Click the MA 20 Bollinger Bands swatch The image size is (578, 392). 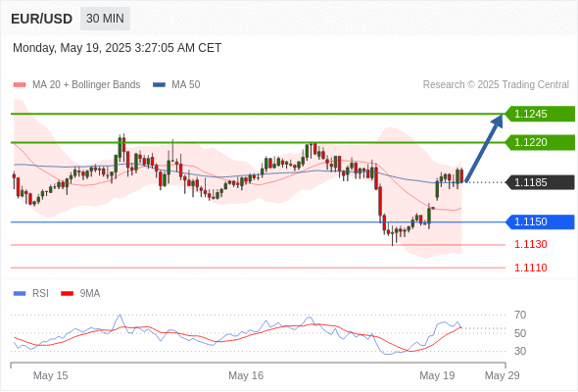click(20, 85)
